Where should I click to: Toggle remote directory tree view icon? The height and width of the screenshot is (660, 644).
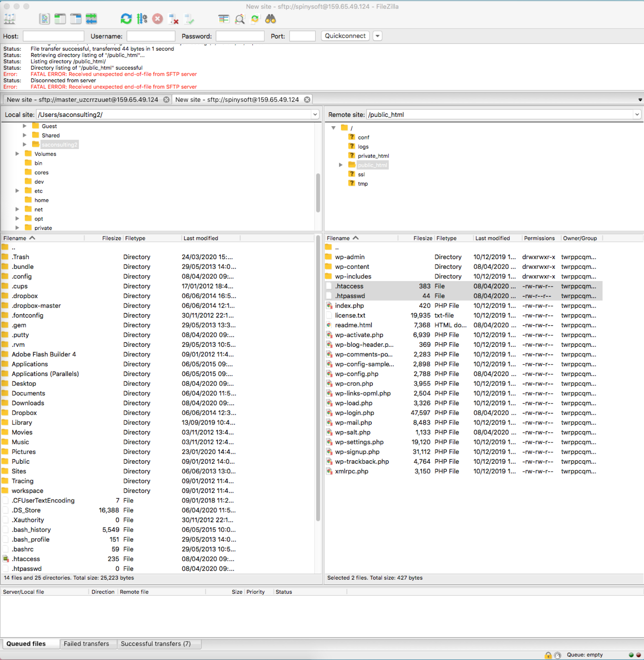[x=76, y=19]
